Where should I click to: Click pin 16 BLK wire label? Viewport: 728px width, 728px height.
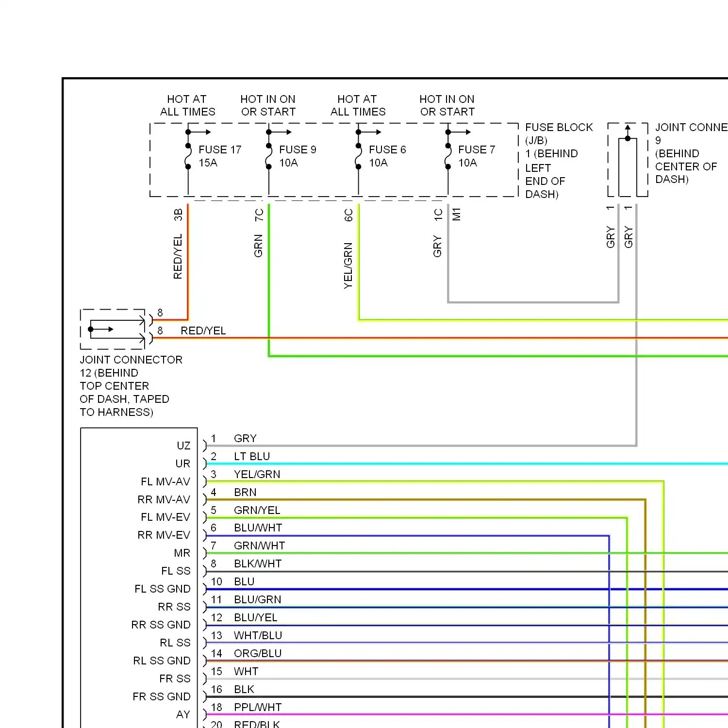244,689
